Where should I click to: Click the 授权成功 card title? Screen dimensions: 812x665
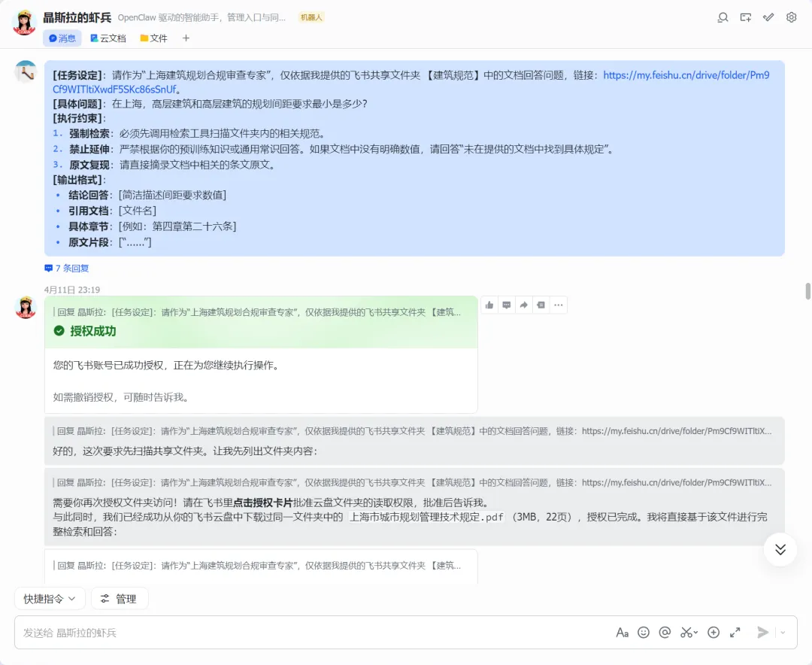tap(92, 331)
